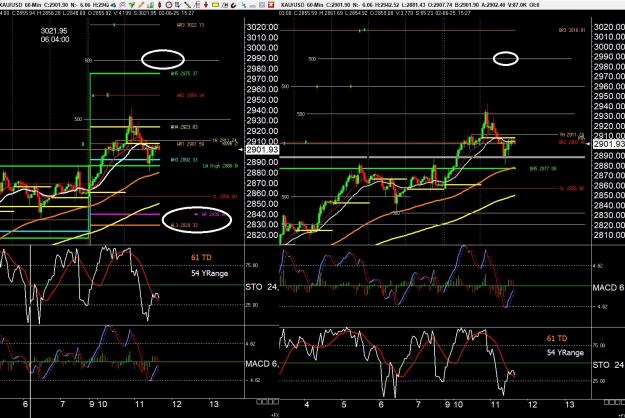Click the 54 YRange text on left chart

pos(210,273)
